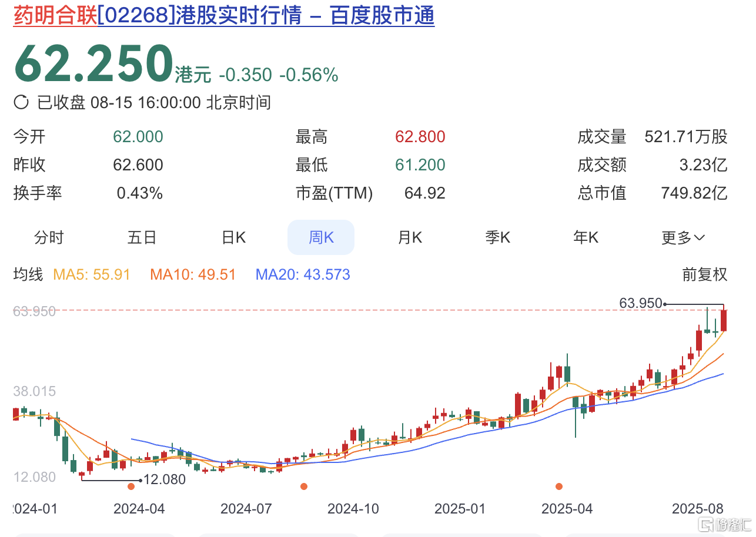Screen dimensions: 756x537
Task: Click the MA20: 43.573 indicator label
Action: 303,274
